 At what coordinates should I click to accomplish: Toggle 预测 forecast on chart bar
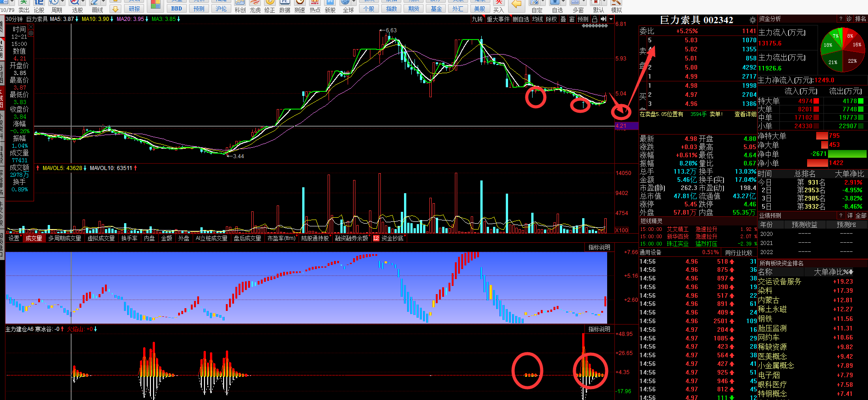point(583,19)
